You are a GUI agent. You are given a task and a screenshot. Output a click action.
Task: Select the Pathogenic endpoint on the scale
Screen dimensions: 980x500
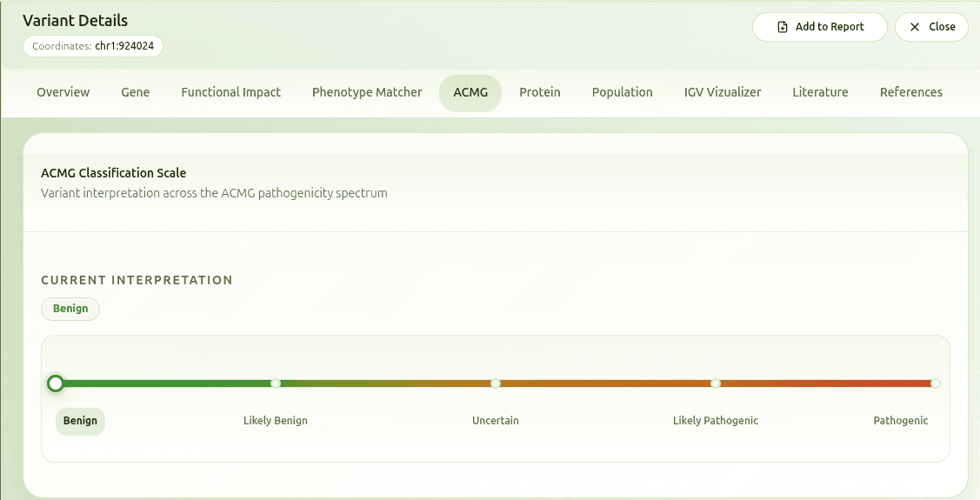coord(935,383)
